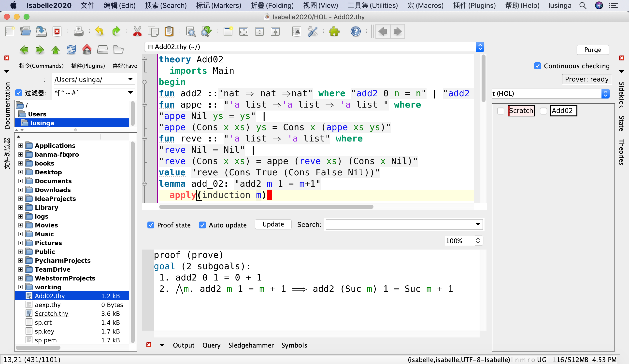Click the Open File toolbar icon

coord(26,32)
